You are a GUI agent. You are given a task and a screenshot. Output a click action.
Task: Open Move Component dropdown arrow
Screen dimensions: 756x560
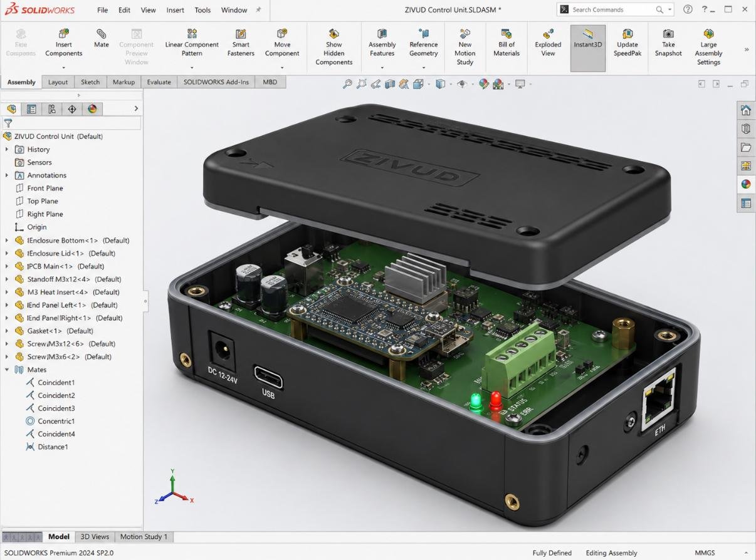coord(282,68)
